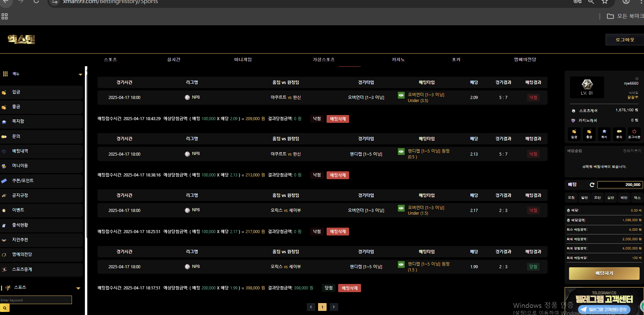Toggle eye icon for the 2.13 odds bet

pyautogui.click(x=401, y=152)
